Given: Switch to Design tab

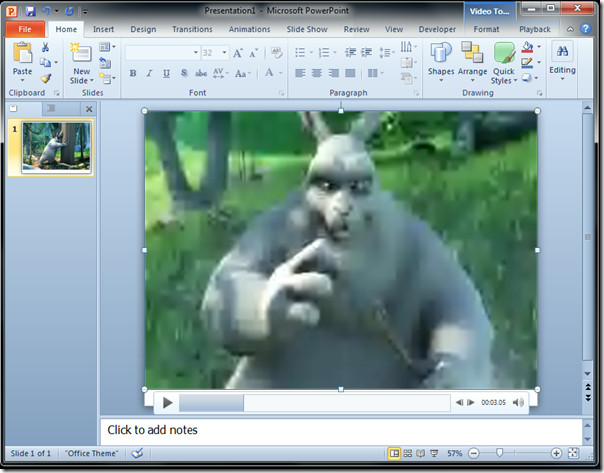Looking at the screenshot, I should pyautogui.click(x=143, y=29).
